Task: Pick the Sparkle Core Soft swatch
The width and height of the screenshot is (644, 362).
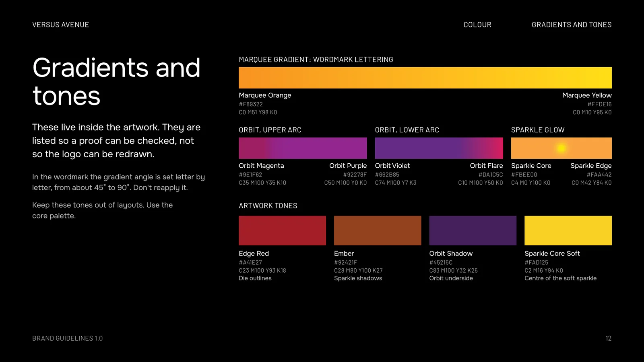Action: [x=568, y=230]
